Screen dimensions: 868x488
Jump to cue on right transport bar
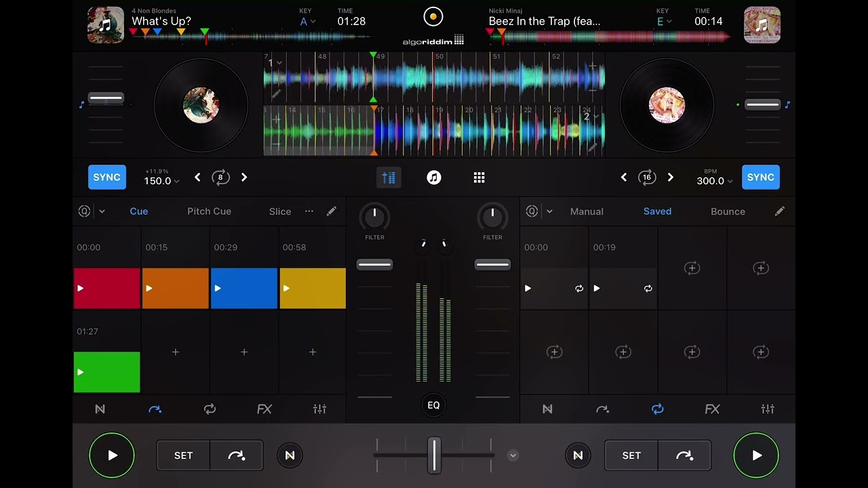pyautogui.click(x=685, y=455)
